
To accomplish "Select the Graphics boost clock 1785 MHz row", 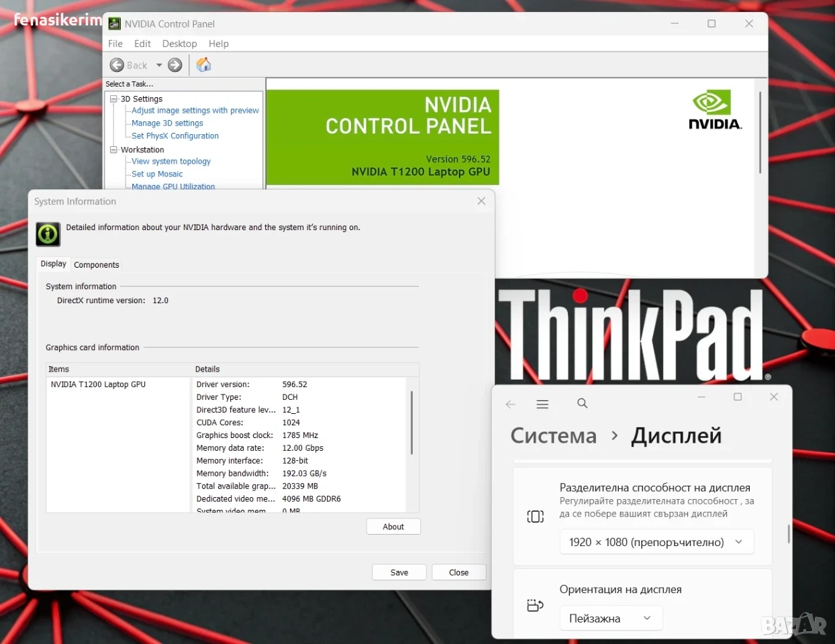I will (299, 435).
